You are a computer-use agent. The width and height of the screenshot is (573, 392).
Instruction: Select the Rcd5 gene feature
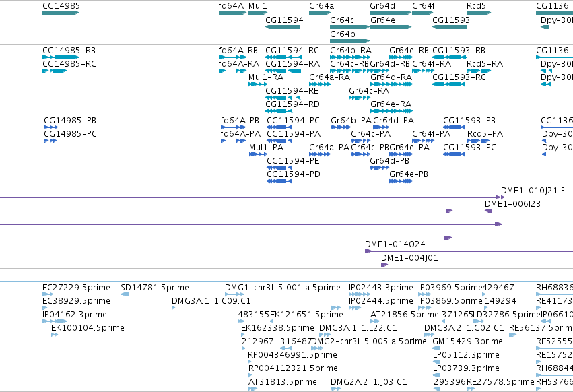479,13
